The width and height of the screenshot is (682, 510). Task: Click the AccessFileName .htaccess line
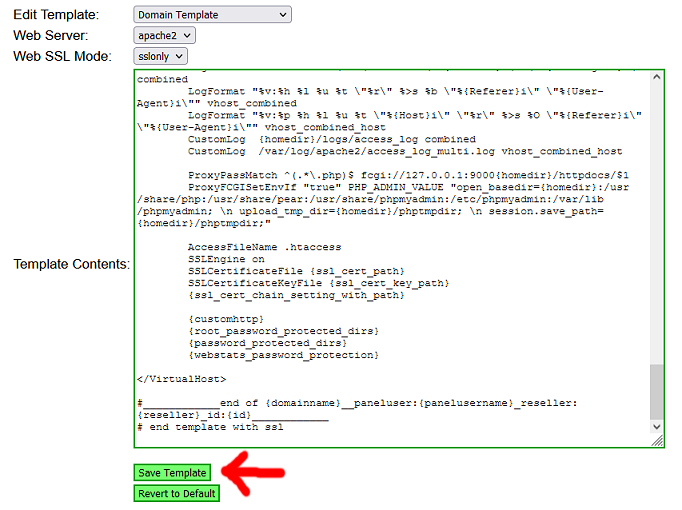[265, 246]
